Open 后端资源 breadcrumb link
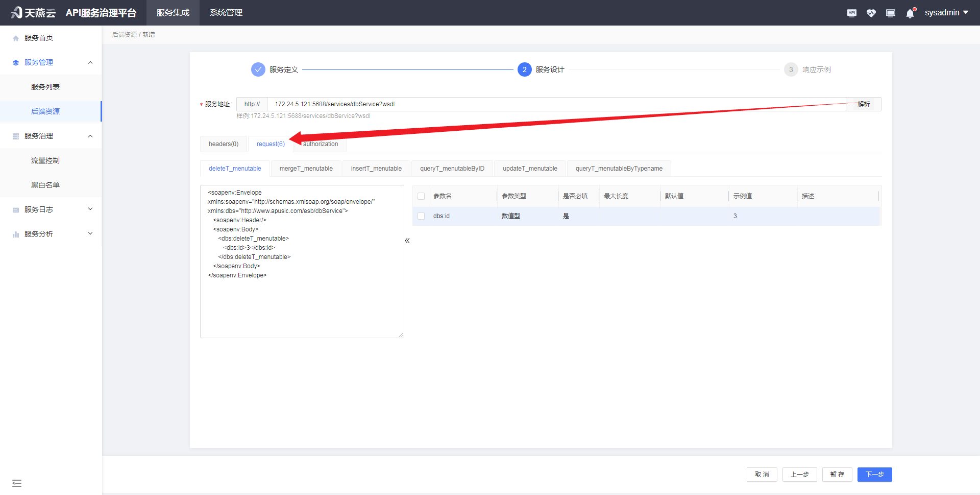This screenshot has height=495, width=980. point(124,34)
